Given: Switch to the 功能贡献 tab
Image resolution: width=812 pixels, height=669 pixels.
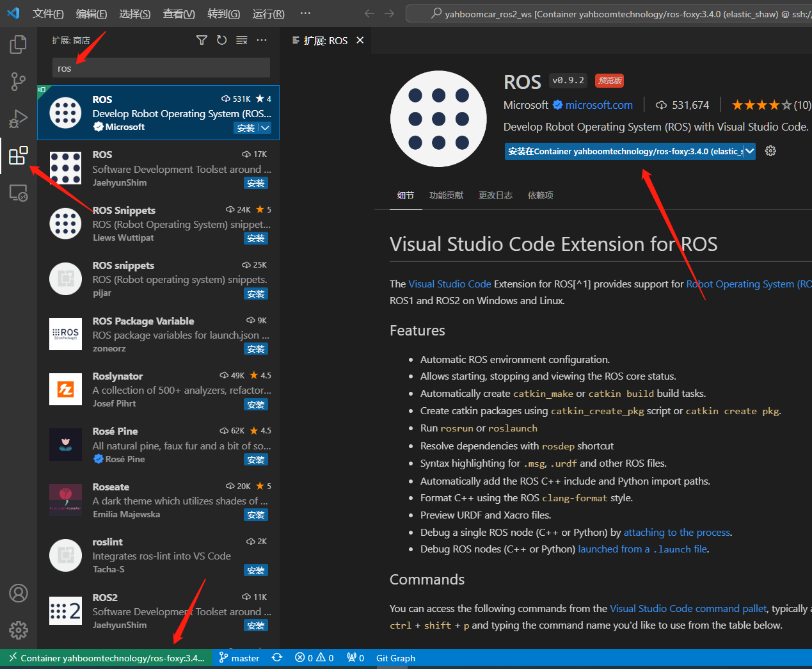Looking at the screenshot, I should pos(447,195).
